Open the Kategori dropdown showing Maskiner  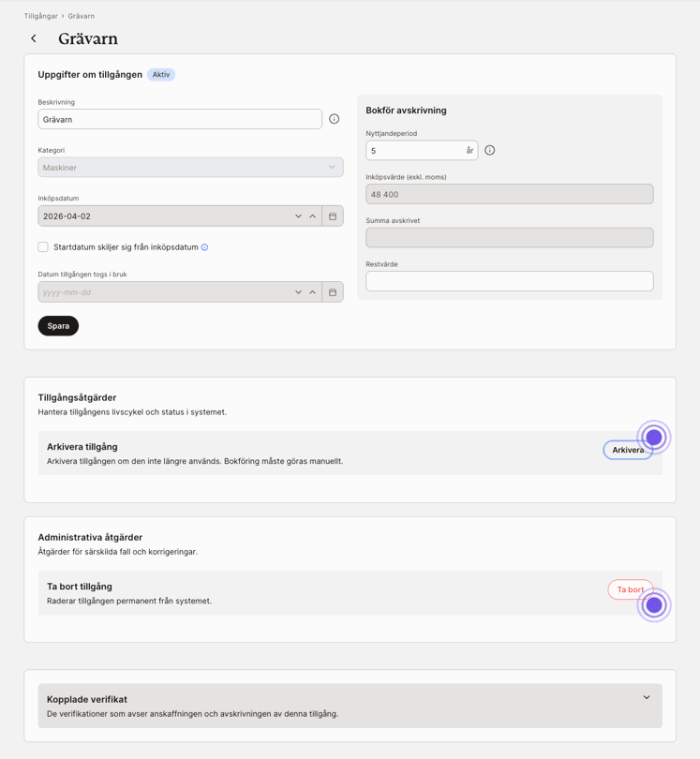click(190, 168)
